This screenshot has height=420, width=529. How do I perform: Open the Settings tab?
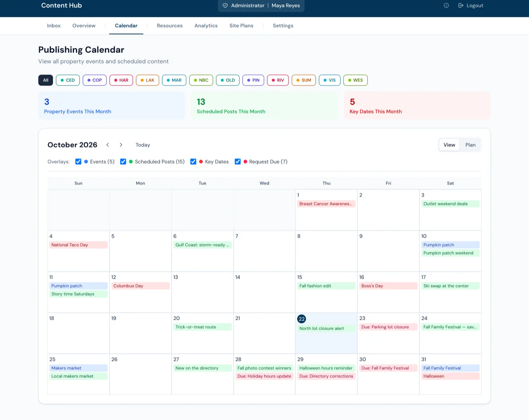[283, 26]
